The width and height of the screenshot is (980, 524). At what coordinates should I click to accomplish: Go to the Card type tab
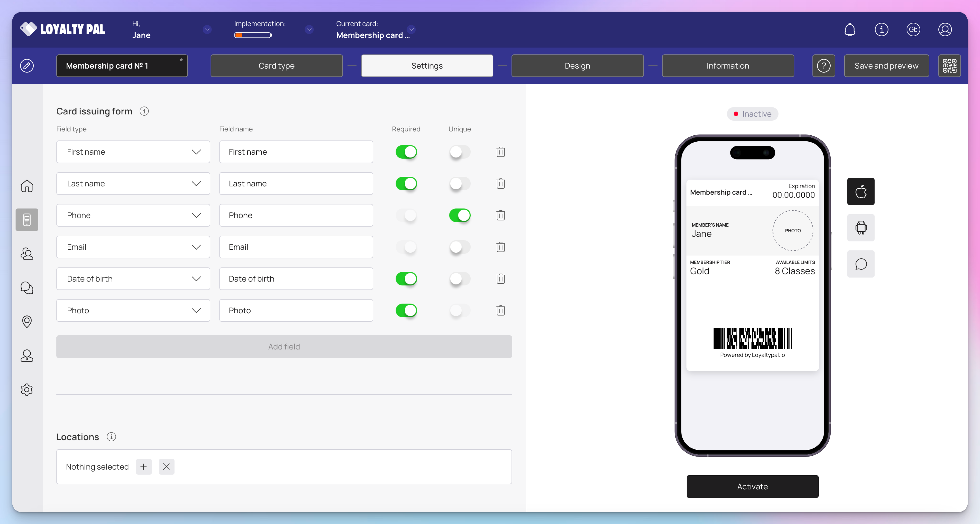tap(276, 66)
